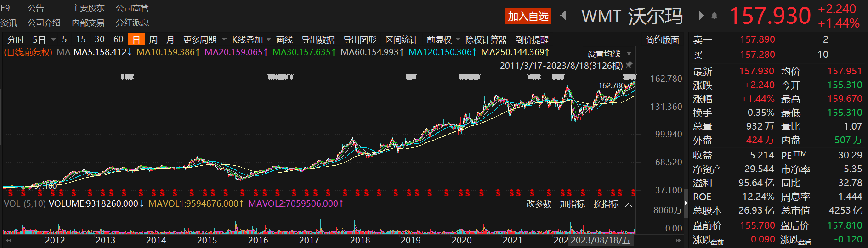The image size is (868, 248).
Task: Open 主要股东 major shareholders
Action: coord(88,8)
